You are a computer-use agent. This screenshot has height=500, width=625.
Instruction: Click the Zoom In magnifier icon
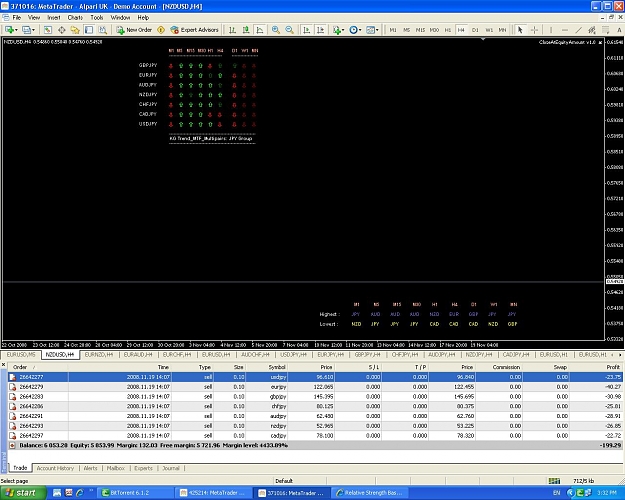[x=275, y=30]
